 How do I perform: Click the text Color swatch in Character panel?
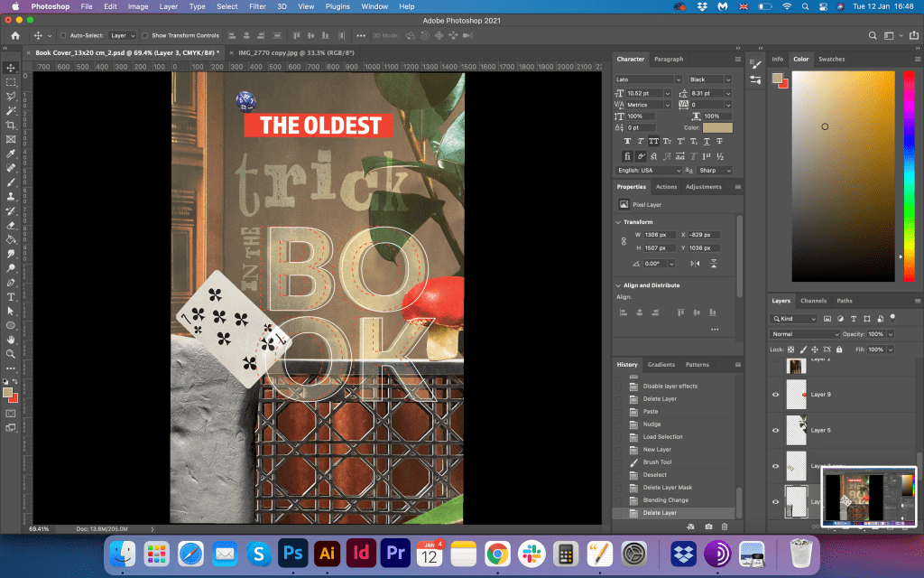click(x=717, y=128)
